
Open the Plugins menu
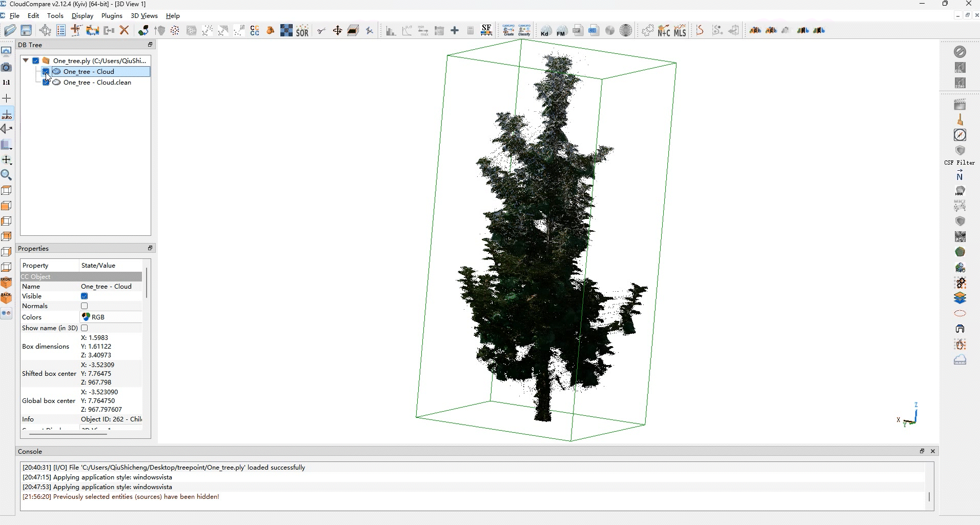pos(112,16)
